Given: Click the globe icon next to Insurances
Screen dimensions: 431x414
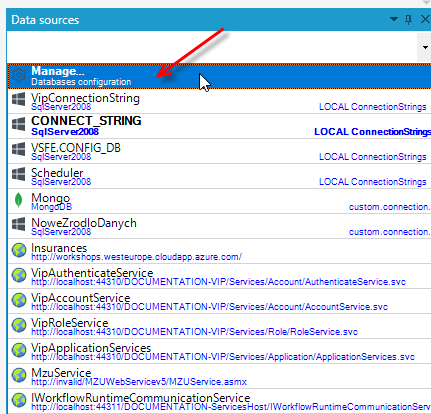Looking at the screenshot, I should [19, 250].
